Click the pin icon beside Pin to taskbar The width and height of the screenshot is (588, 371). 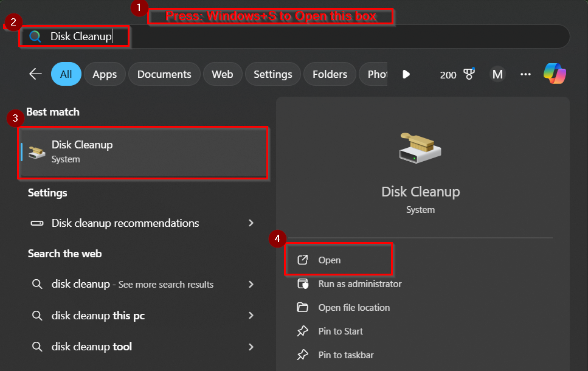(x=303, y=355)
